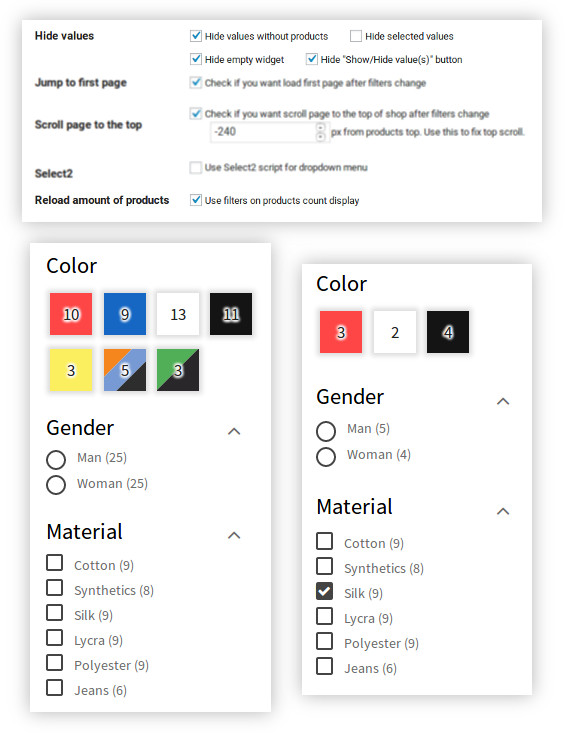The height and width of the screenshot is (733, 565).
Task: Select the green and black diagonal swatch
Action: tap(178, 370)
